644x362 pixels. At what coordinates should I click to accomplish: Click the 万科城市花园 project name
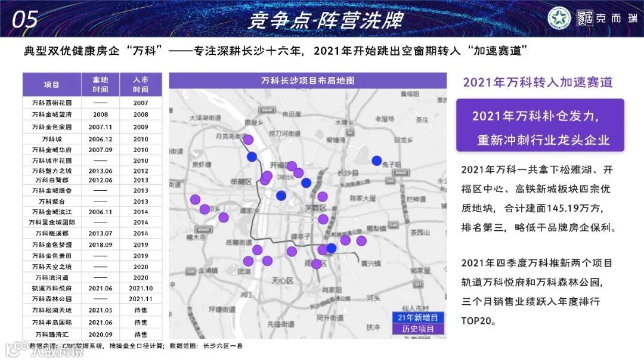point(52,160)
